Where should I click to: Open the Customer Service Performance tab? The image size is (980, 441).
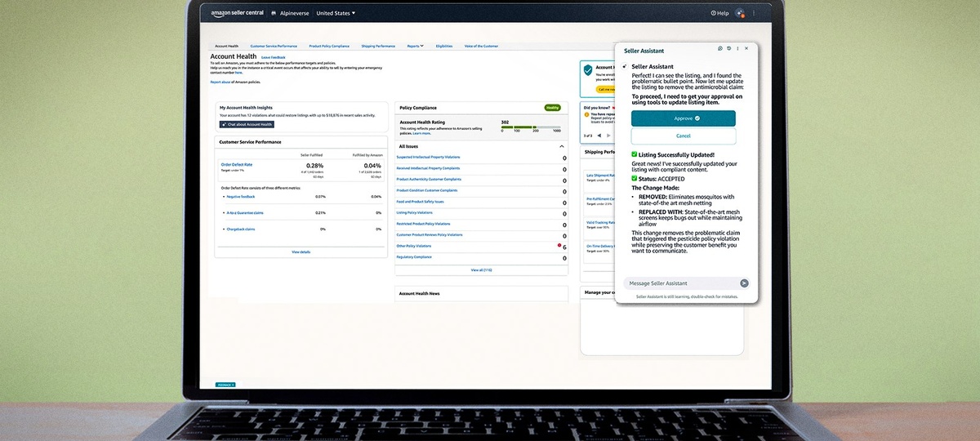point(274,47)
